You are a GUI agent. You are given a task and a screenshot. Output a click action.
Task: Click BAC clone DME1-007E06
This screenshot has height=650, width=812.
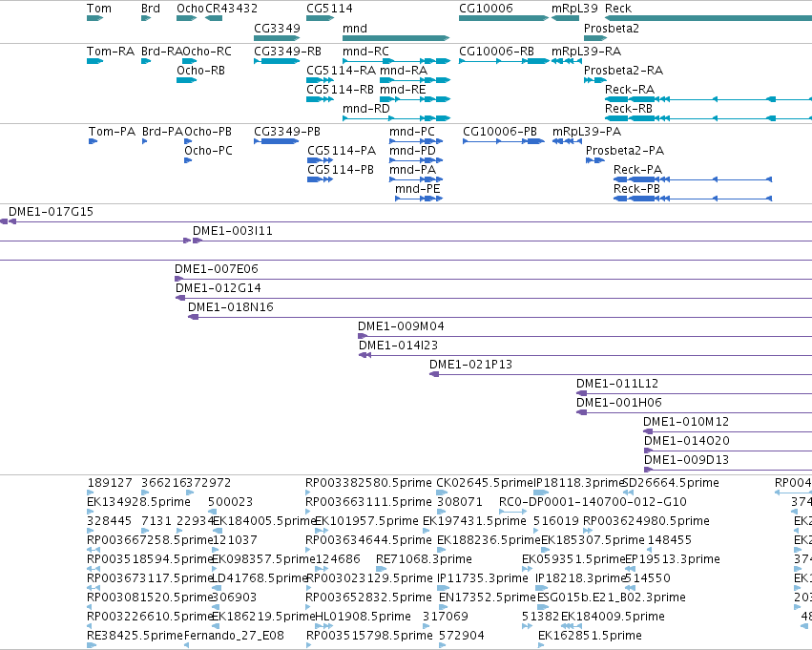[x=493, y=279]
